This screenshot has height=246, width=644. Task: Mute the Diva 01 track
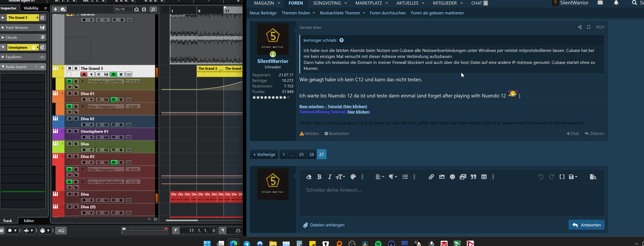pyautogui.click(x=70, y=93)
